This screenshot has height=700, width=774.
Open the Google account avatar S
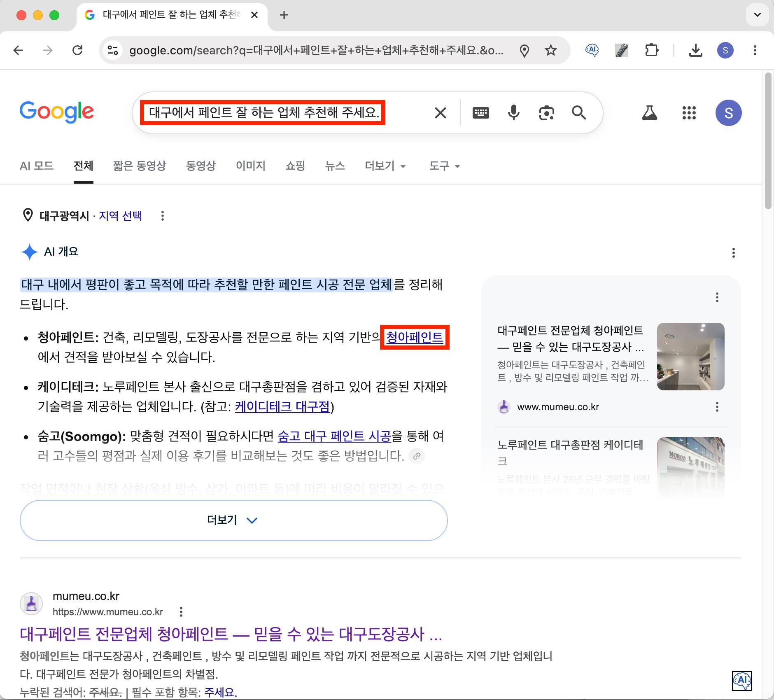(x=728, y=112)
